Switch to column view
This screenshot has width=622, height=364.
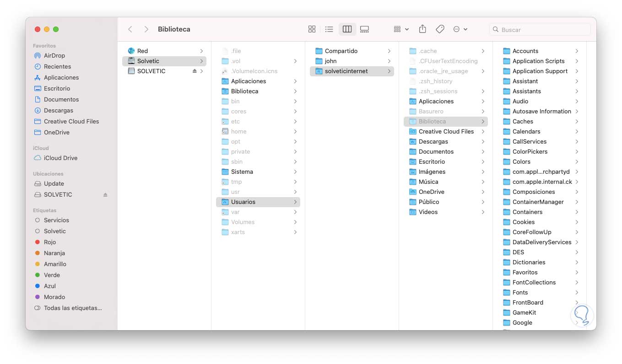(347, 29)
